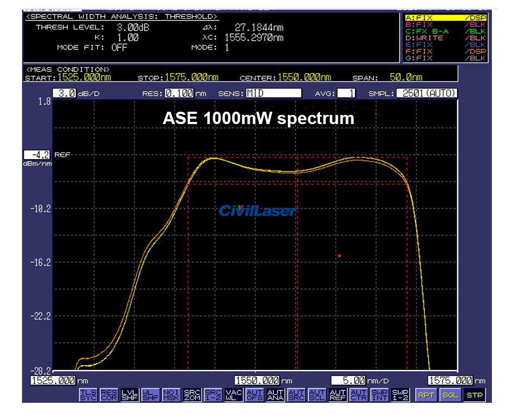Select the SWP 1-2 sweep marker icon
Screen dimensions: 508x420
(400, 395)
